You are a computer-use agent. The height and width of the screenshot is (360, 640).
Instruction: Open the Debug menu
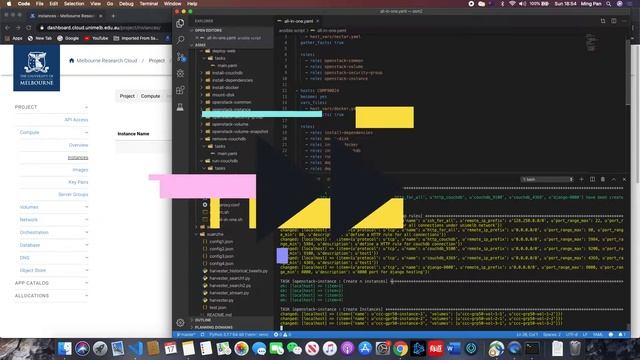tap(126, 4)
